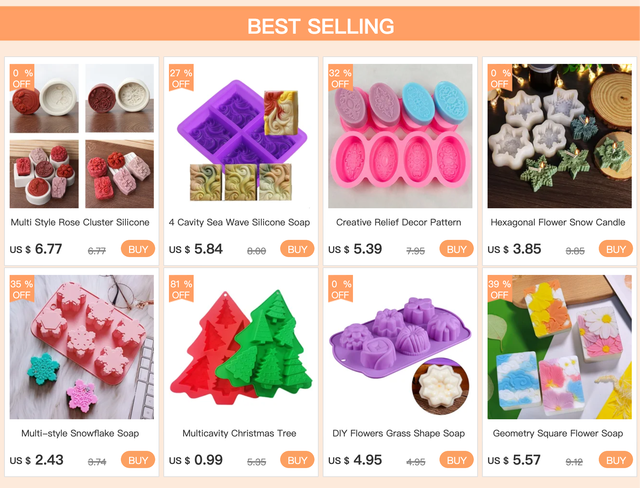Click BUY for Multi-style Snowflake Soap

point(138,460)
